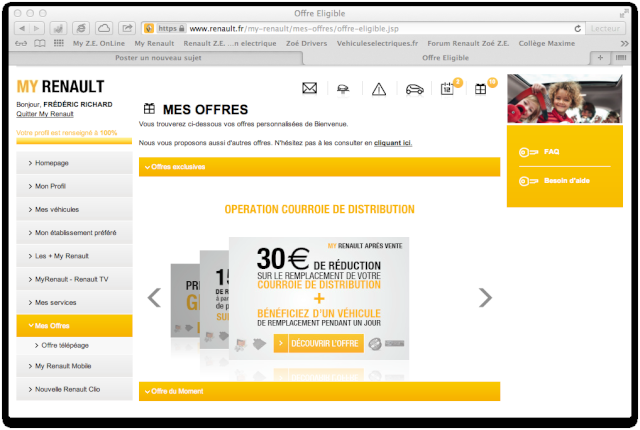Click the iCloud tabs toolbar icon
Viewport: 640px width, 430px height.
point(104,28)
